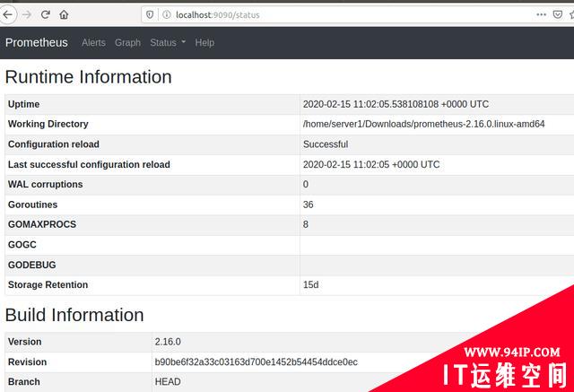Click the Storage Retention label
The width and height of the screenshot is (574, 392).
(48, 284)
